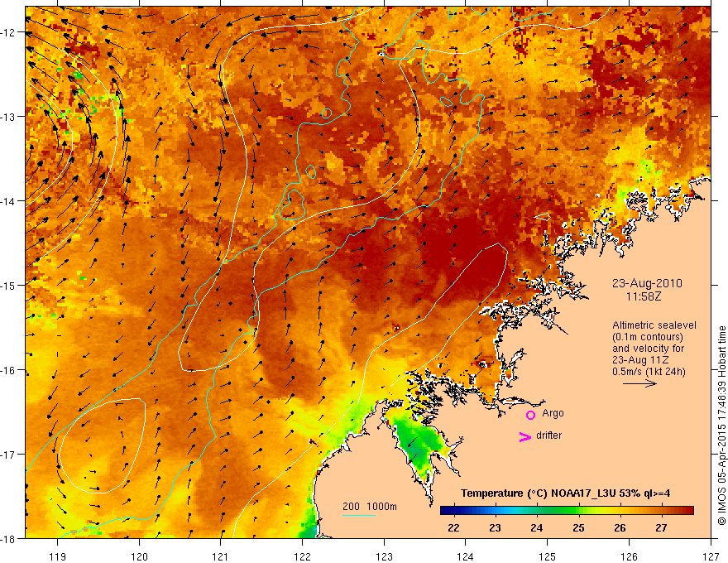The width and height of the screenshot is (728, 563).
Task: Select the '11:58Z' time text
Action: tap(644, 296)
